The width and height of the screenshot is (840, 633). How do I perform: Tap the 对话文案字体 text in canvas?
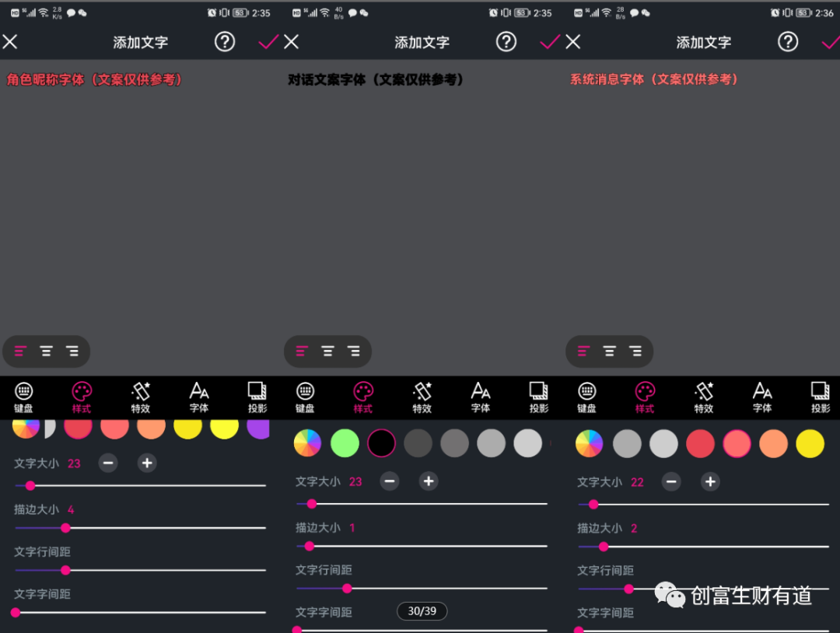pos(376,79)
